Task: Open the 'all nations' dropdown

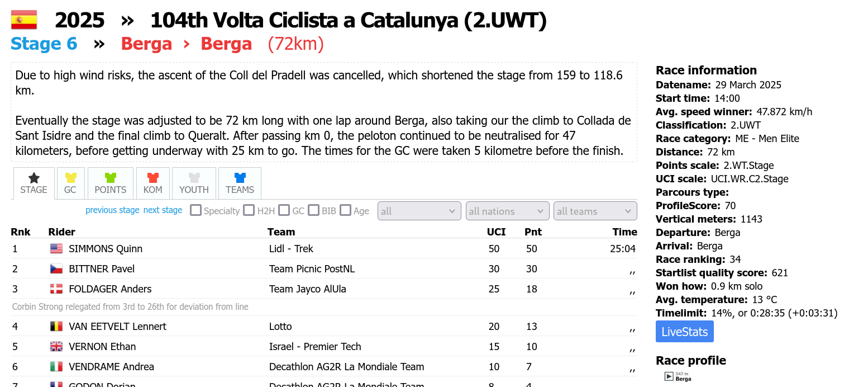Action: [x=508, y=211]
